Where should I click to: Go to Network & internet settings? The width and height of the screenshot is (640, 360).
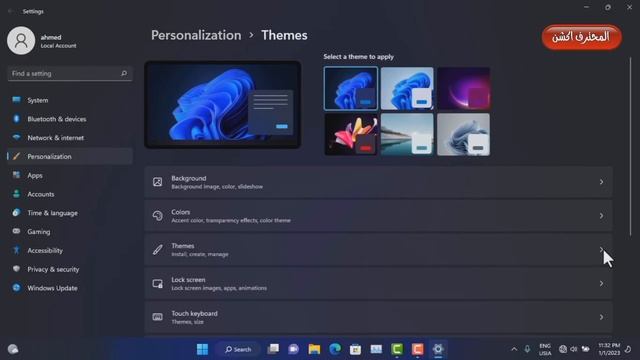pyautogui.click(x=69, y=138)
